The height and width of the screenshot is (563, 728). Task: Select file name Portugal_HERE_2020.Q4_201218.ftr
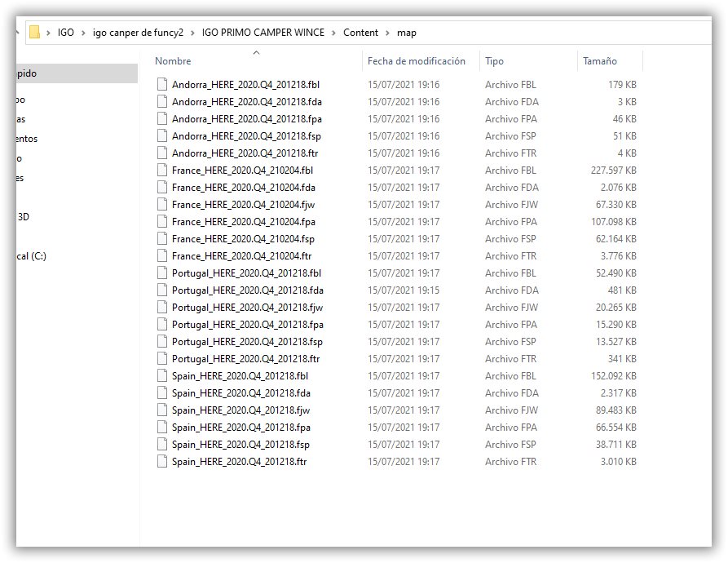click(x=245, y=359)
